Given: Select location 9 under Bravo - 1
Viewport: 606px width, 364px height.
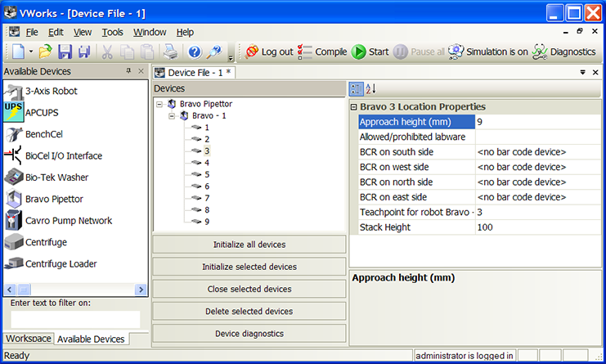Looking at the screenshot, I should point(207,222).
